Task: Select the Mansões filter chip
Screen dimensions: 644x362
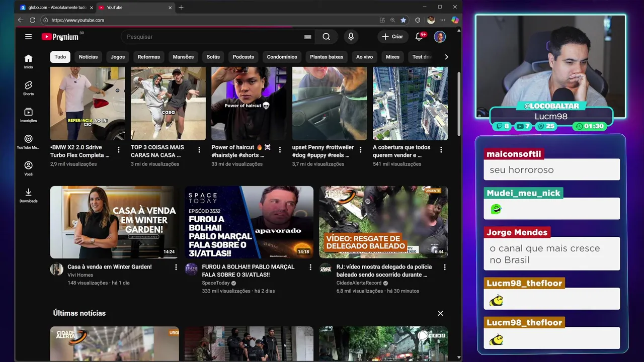Action: tap(183, 57)
